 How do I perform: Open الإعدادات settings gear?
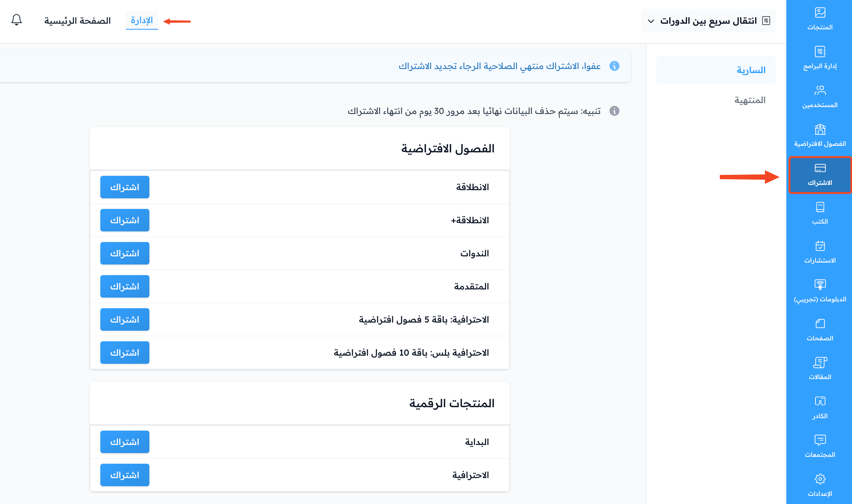tap(820, 486)
